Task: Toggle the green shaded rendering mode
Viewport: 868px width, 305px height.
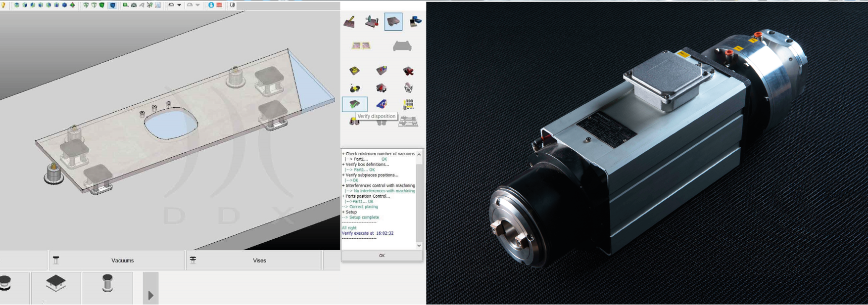Action: pyautogui.click(x=101, y=5)
